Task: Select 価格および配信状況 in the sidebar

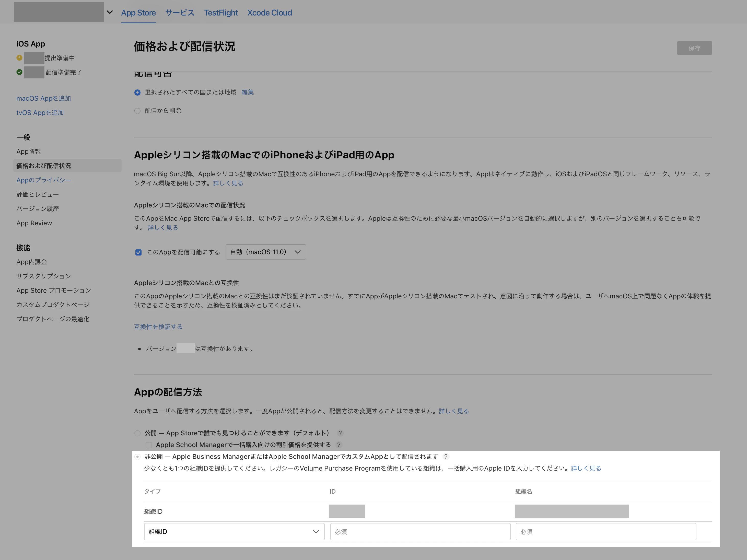Action: (x=67, y=166)
